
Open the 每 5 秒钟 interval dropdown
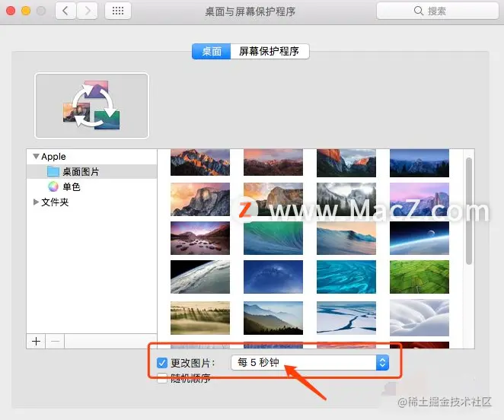coord(310,363)
